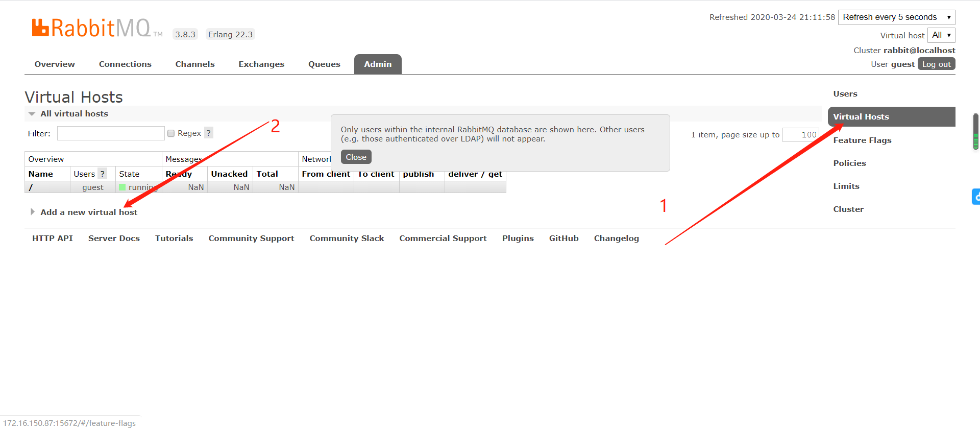Sort by the Name column header
Image resolution: width=980 pixels, height=430 pixels.
coord(41,174)
